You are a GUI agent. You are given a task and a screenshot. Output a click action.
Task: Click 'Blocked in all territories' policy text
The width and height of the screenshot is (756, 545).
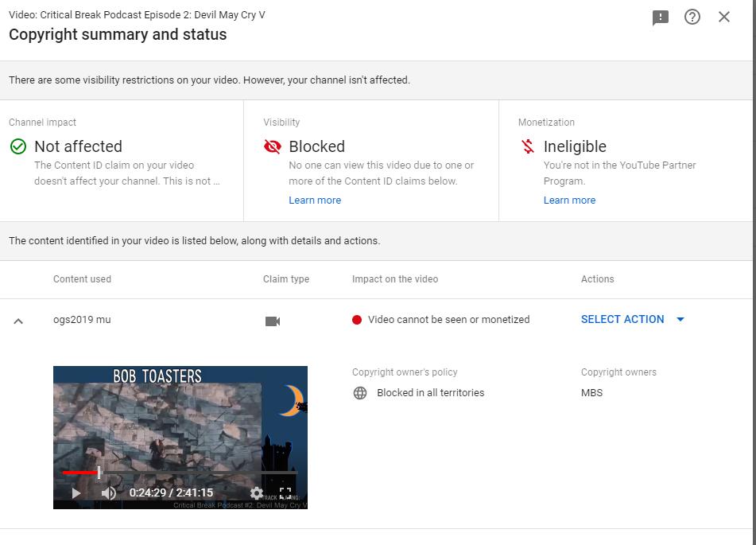pos(431,393)
